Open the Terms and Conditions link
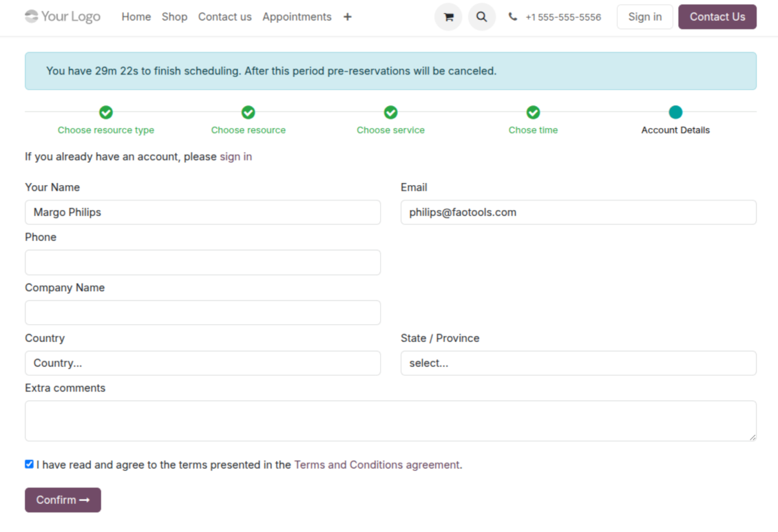Image resolution: width=778 pixels, height=532 pixels. [x=377, y=465]
